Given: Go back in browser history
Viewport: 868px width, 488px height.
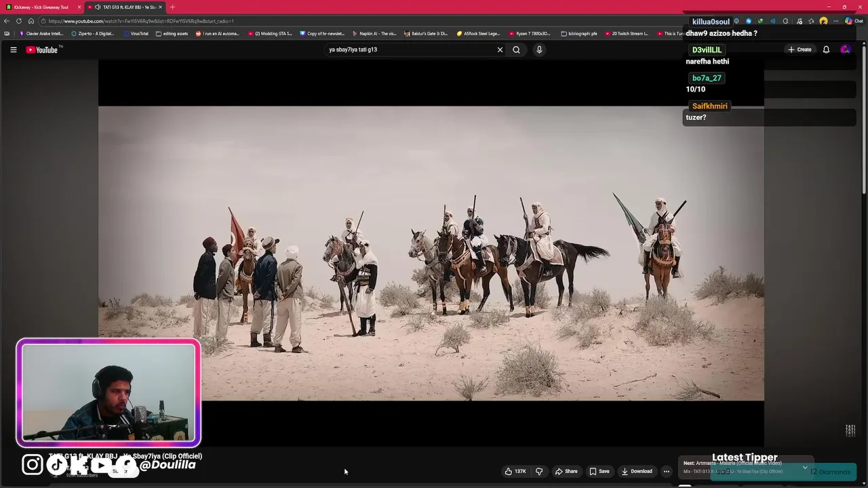Looking at the screenshot, I should click(x=7, y=21).
